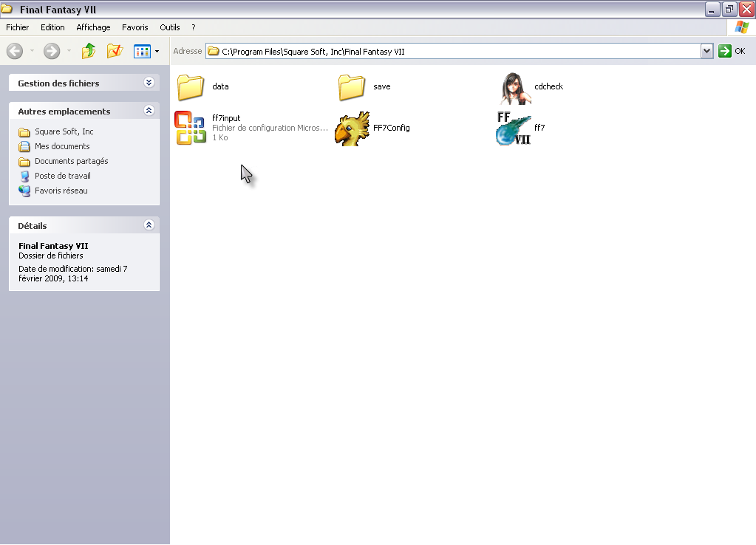
Task: Go to Favoris réseau link
Action: tap(61, 191)
